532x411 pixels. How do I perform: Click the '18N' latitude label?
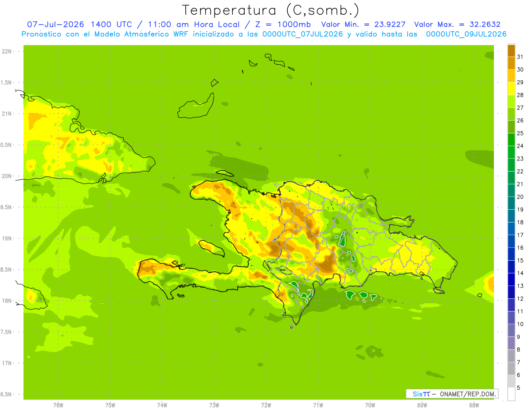tap(7, 301)
